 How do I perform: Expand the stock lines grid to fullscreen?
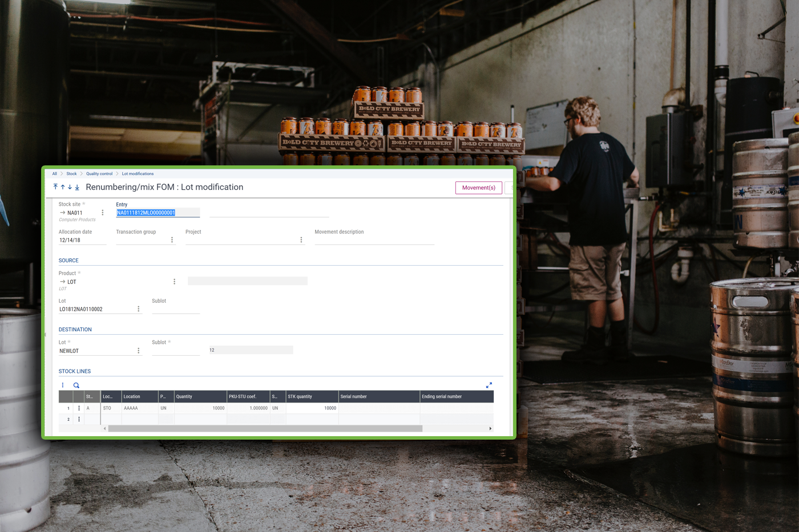[489, 385]
